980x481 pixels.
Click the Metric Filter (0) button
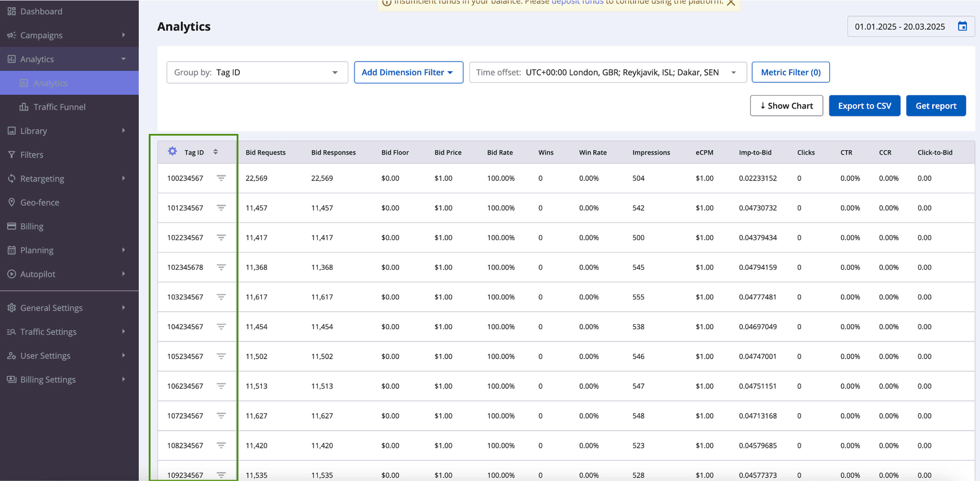[x=791, y=72]
